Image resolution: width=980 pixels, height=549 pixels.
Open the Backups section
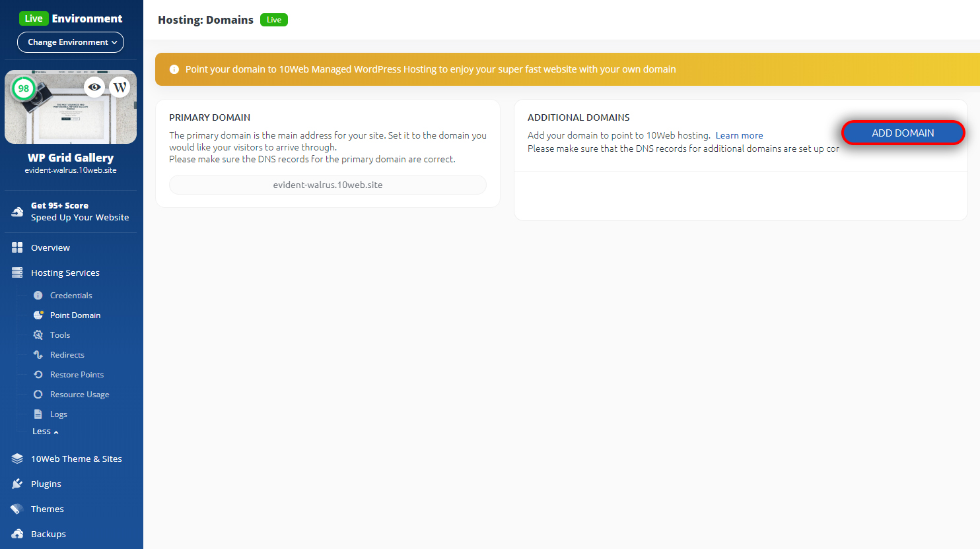48,534
